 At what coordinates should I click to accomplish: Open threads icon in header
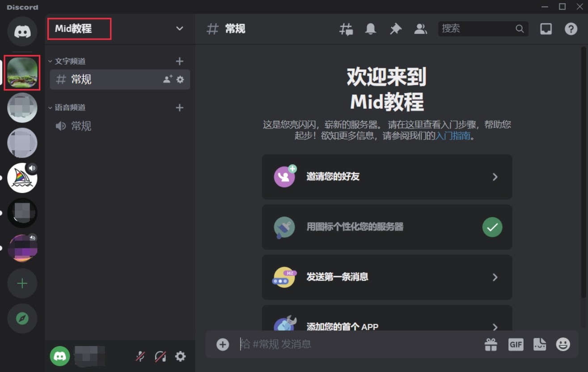346,29
